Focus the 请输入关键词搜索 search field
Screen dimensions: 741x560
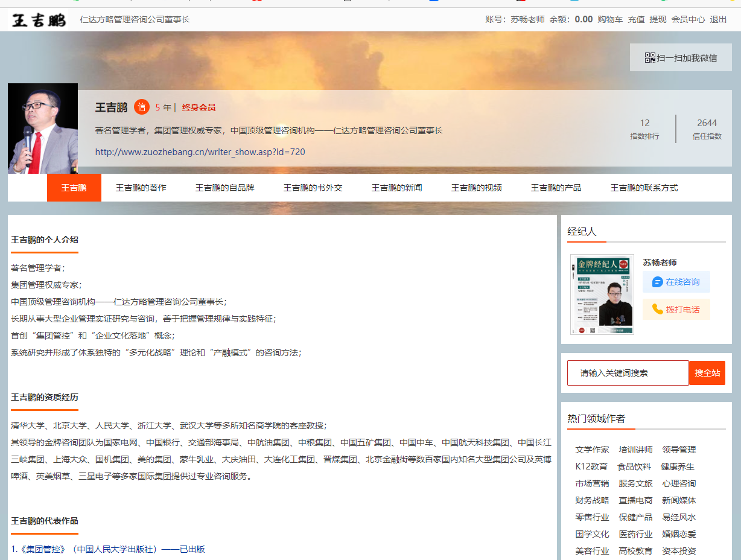(x=628, y=373)
